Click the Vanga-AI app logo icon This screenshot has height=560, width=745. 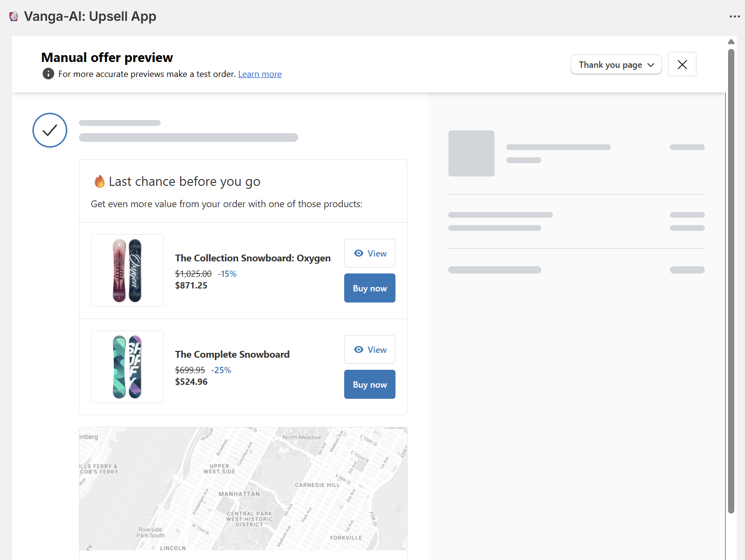pyautogui.click(x=14, y=16)
